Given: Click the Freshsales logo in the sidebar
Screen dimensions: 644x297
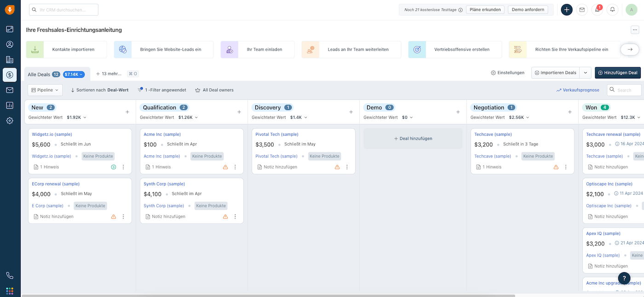Looking at the screenshot, I should (x=10, y=9).
